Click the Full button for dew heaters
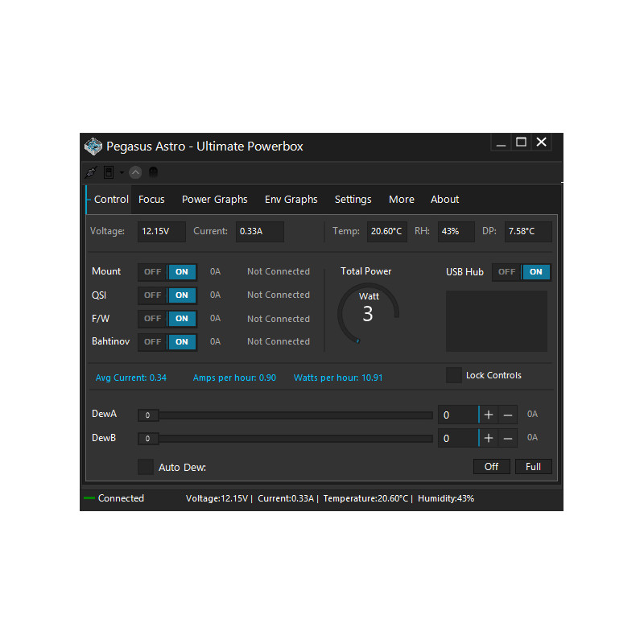The height and width of the screenshot is (644, 644). click(x=534, y=466)
